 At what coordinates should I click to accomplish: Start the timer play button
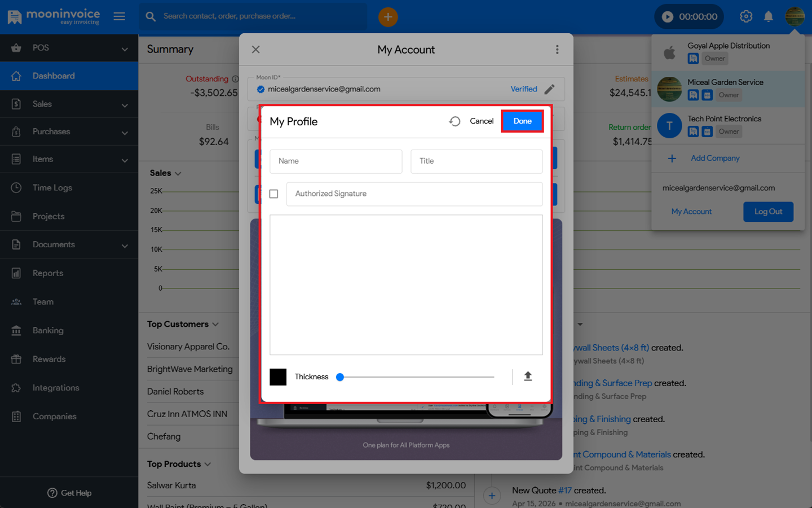[x=667, y=17]
